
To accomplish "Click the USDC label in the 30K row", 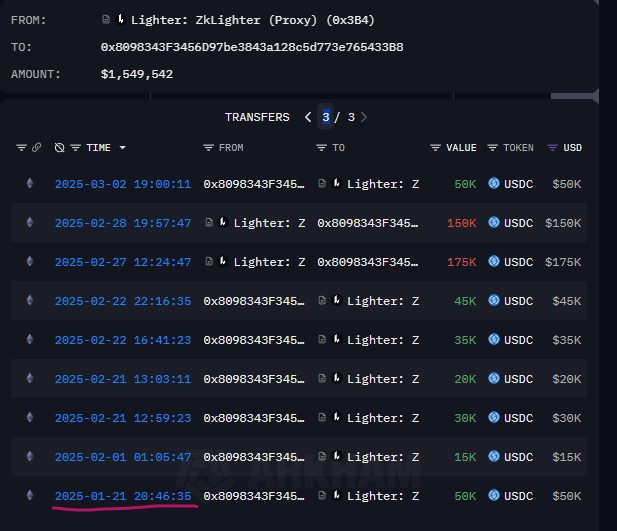I will tap(519, 418).
